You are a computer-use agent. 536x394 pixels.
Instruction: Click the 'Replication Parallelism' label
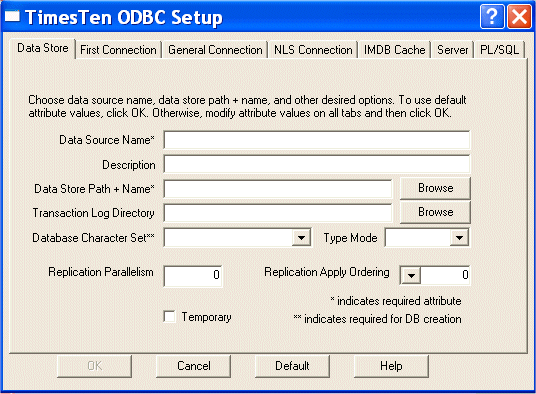(101, 272)
